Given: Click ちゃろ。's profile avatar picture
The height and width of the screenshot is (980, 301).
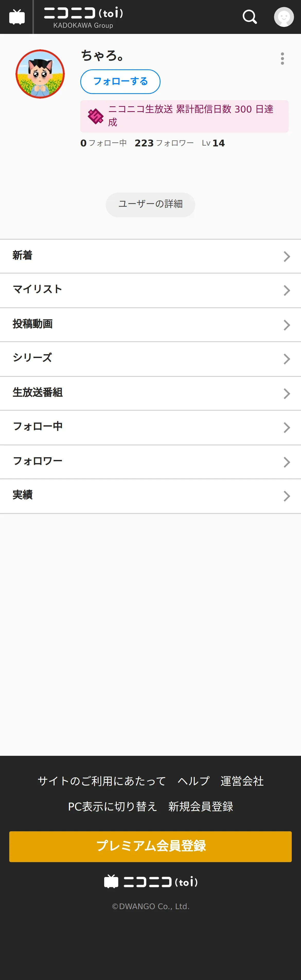Looking at the screenshot, I should [40, 74].
